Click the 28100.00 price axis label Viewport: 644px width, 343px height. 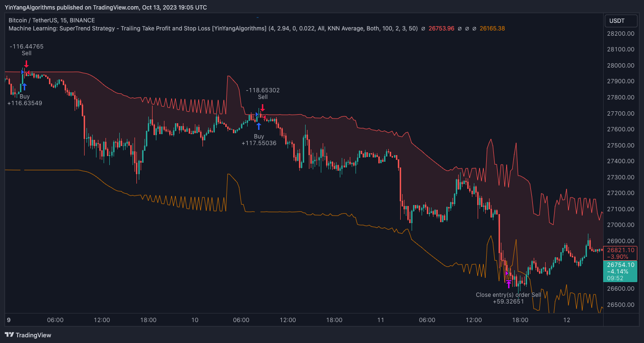pos(621,49)
